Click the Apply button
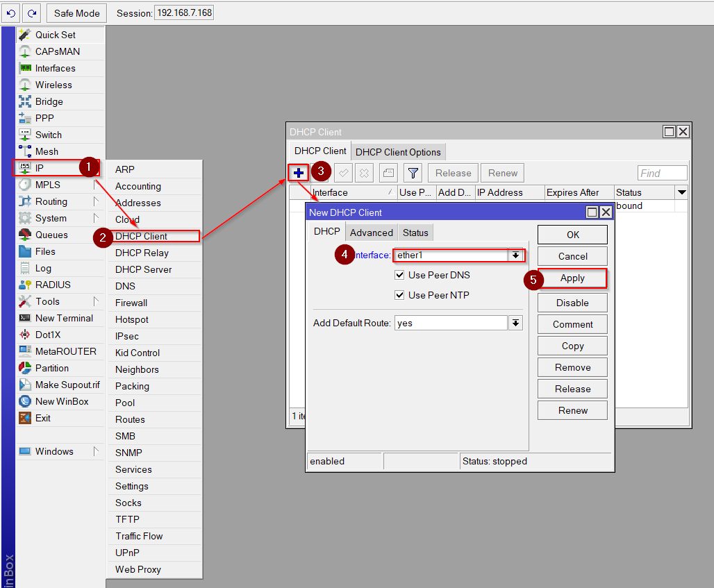This screenshot has width=714, height=588. click(x=572, y=278)
